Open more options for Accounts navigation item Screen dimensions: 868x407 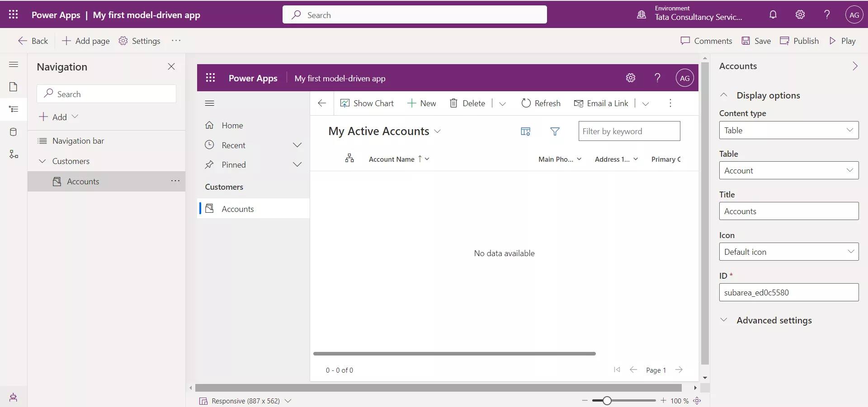175,181
